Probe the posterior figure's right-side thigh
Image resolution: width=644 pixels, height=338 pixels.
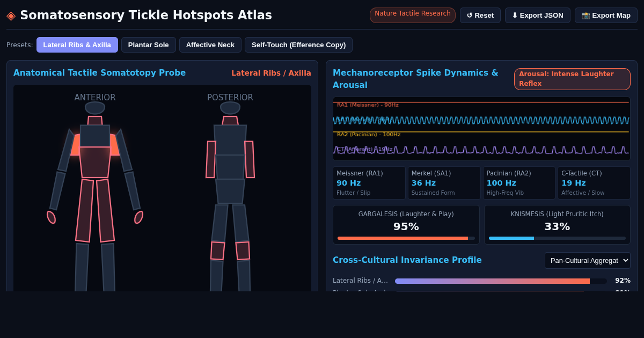point(240,223)
